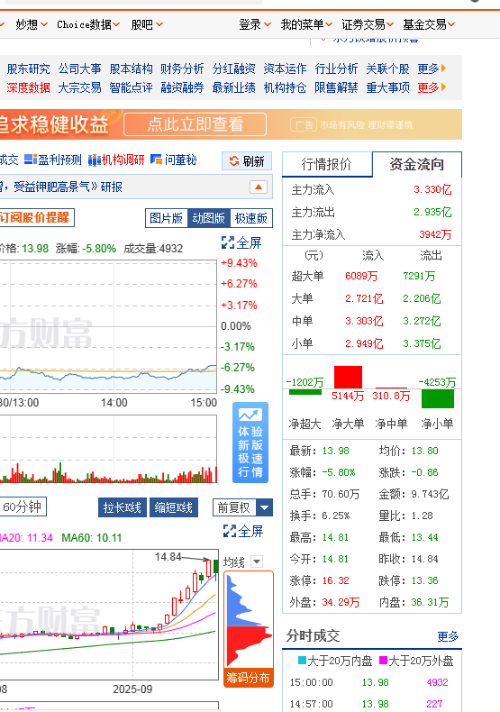
Task: Select the 60分钟 K-line period
Action: pos(22,507)
